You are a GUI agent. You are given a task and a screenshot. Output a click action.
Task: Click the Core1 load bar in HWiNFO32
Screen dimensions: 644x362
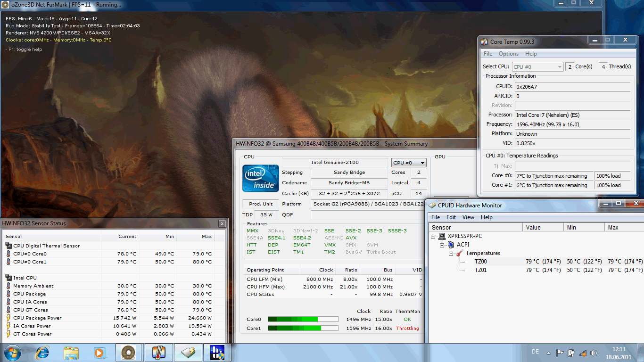(x=303, y=328)
